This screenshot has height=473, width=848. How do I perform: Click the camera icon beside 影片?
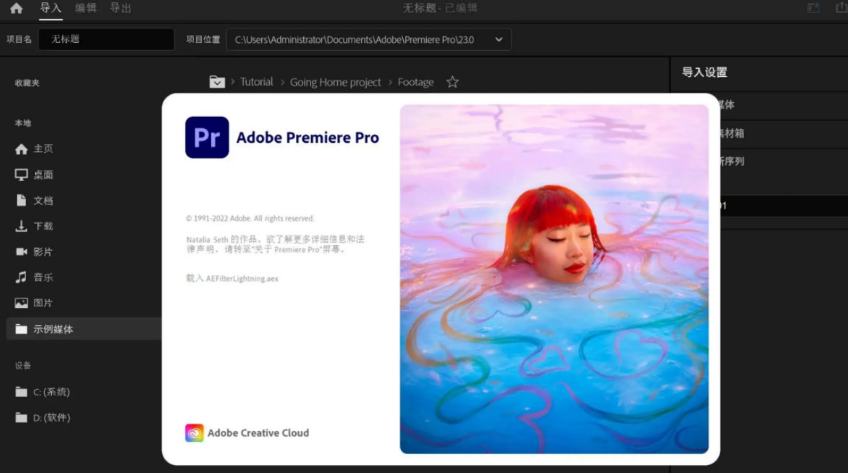tap(21, 252)
